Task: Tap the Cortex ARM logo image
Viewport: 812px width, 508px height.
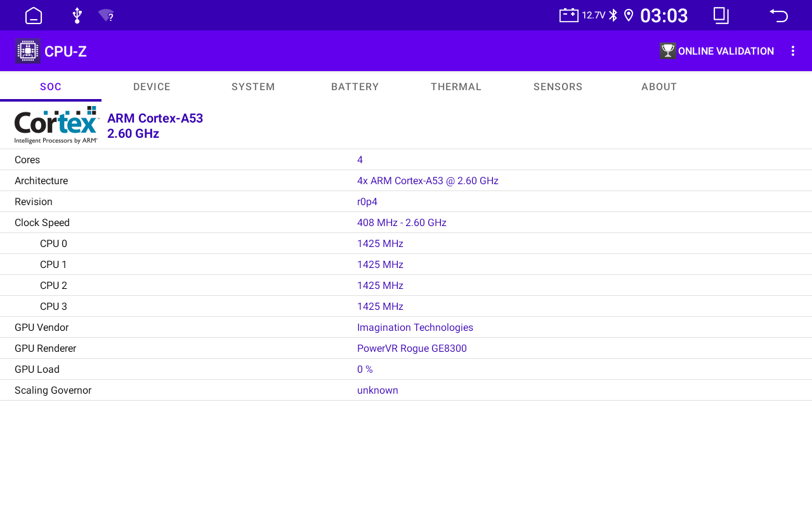Action: click(56, 125)
